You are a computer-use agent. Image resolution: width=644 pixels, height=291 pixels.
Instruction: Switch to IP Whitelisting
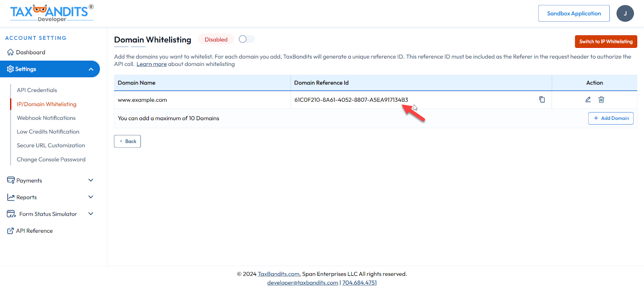(606, 41)
